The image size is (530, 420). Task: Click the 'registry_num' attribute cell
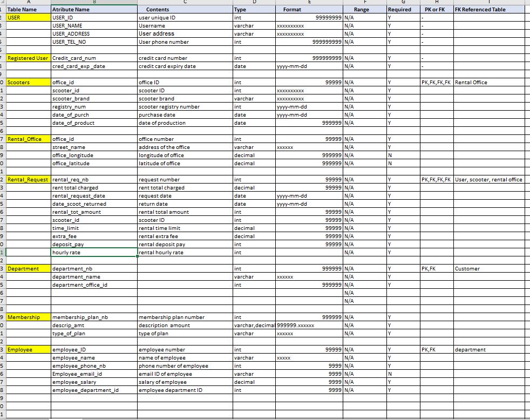94,107
